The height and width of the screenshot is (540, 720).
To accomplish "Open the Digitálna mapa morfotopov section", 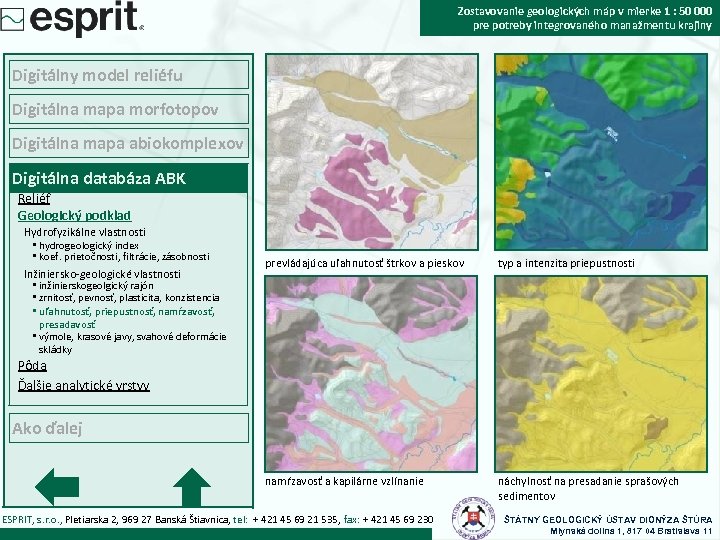I will tap(129, 109).
